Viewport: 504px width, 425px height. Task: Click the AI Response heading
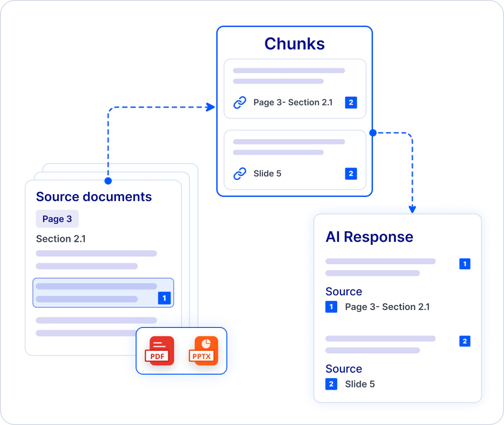pos(369,237)
